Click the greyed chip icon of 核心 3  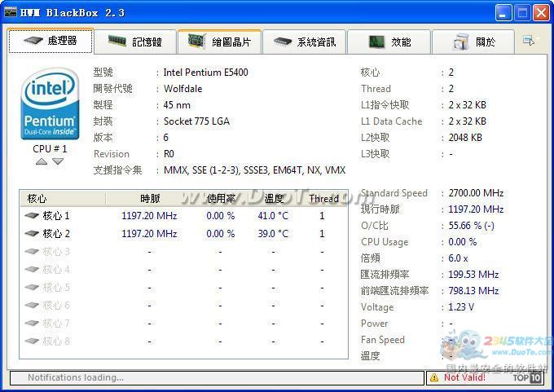tap(32, 252)
